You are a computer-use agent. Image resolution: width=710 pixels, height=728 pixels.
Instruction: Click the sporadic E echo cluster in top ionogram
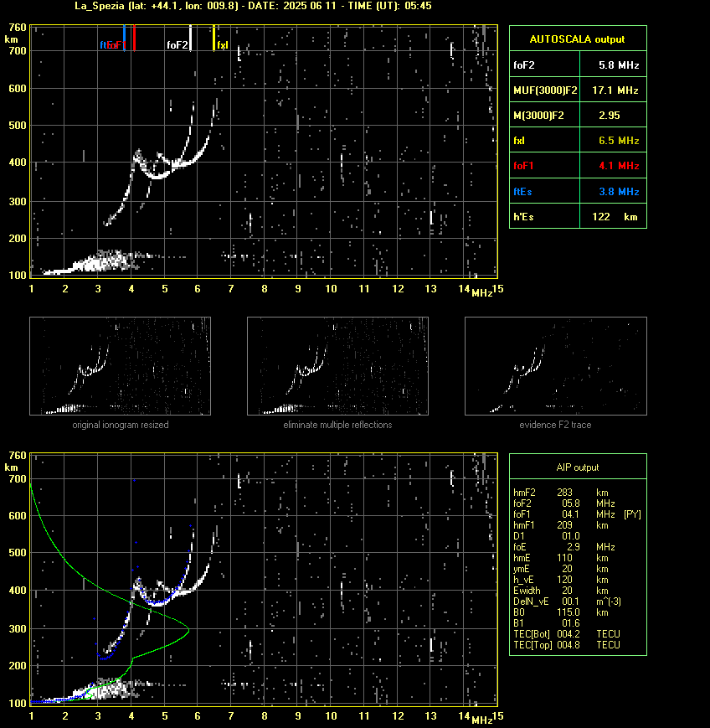point(102,262)
